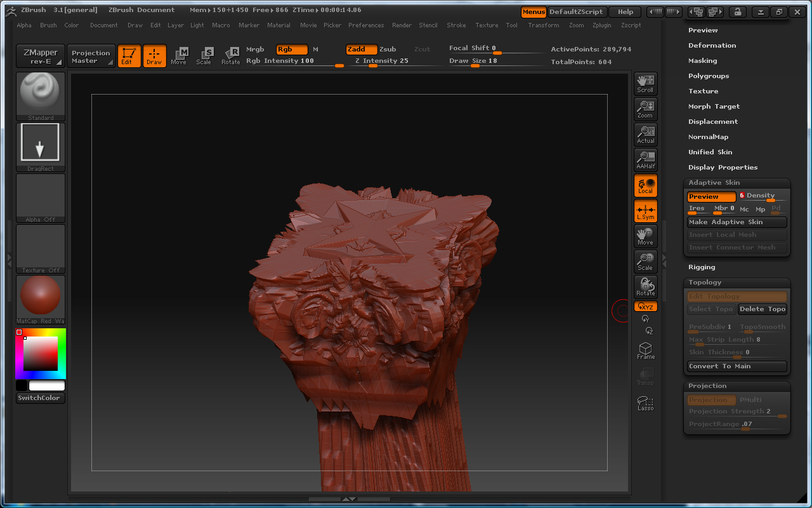Expand the Deformation palette section

click(712, 46)
